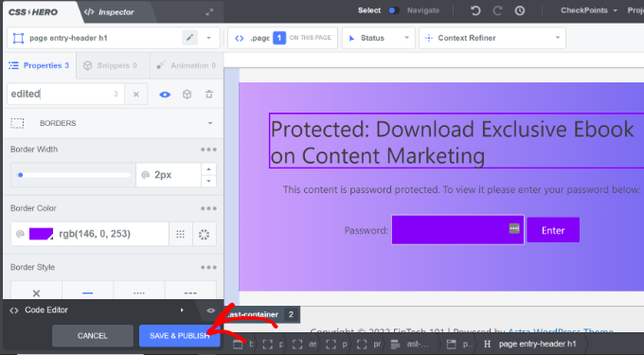Click the purple Border Color swatch
Viewport: 644px width, 355px height.
pyautogui.click(x=41, y=234)
